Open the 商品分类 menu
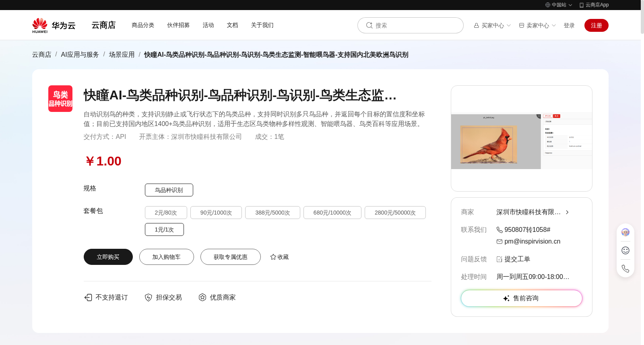This screenshot has width=644, height=345. 143,25
